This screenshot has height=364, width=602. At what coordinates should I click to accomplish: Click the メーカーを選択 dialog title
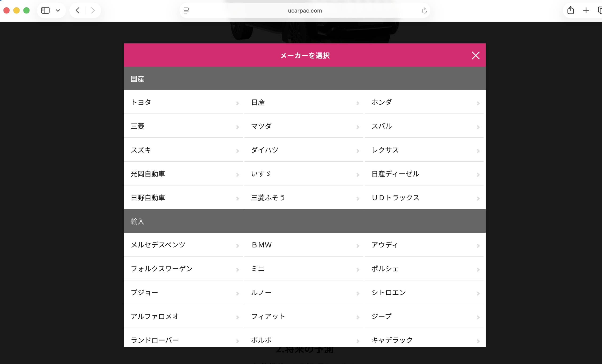pos(305,55)
